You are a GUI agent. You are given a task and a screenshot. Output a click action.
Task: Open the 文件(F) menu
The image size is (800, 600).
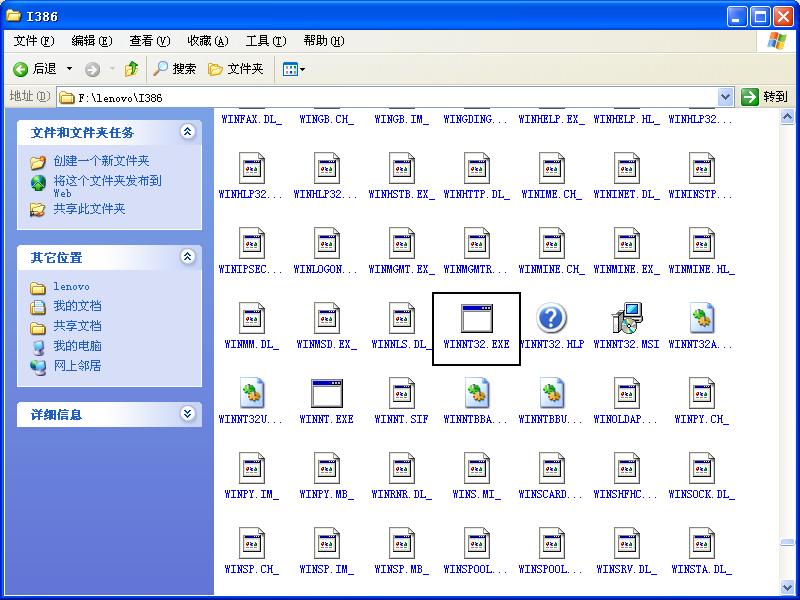[34, 41]
